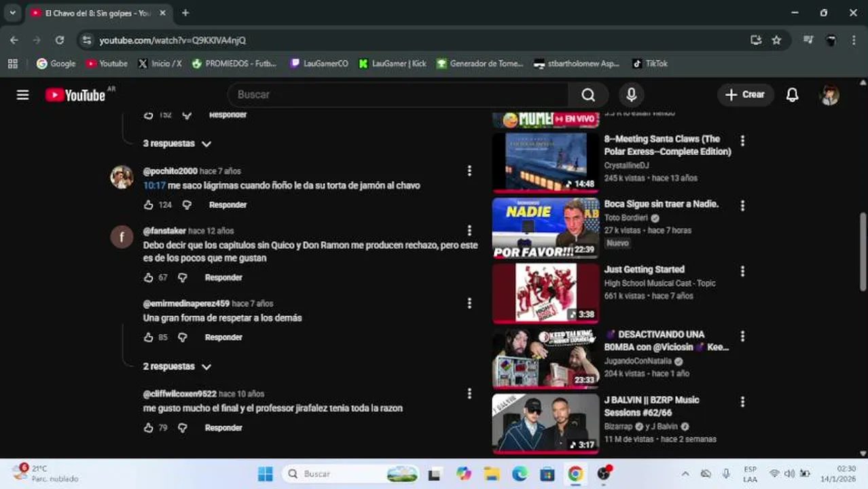This screenshot has height=489, width=868.
Task: Go back with Chrome back arrow
Action: pyautogui.click(x=14, y=40)
